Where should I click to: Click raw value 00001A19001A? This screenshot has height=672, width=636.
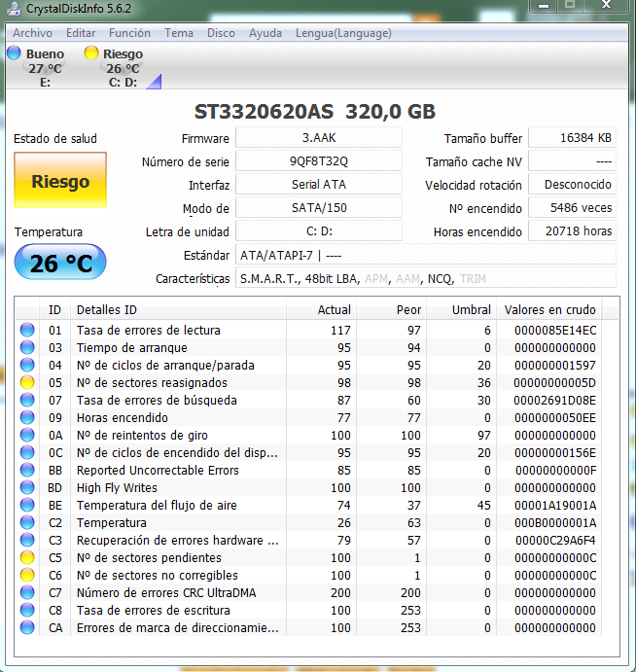tap(555, 506)
